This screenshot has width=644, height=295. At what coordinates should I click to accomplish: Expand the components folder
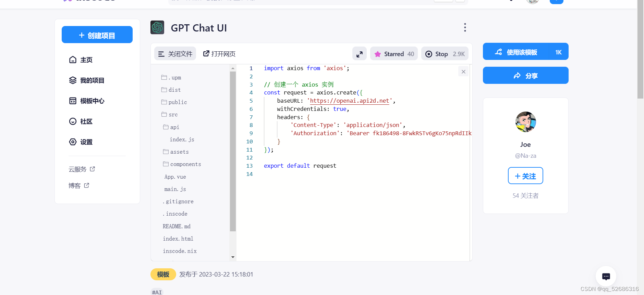point(182,164)
